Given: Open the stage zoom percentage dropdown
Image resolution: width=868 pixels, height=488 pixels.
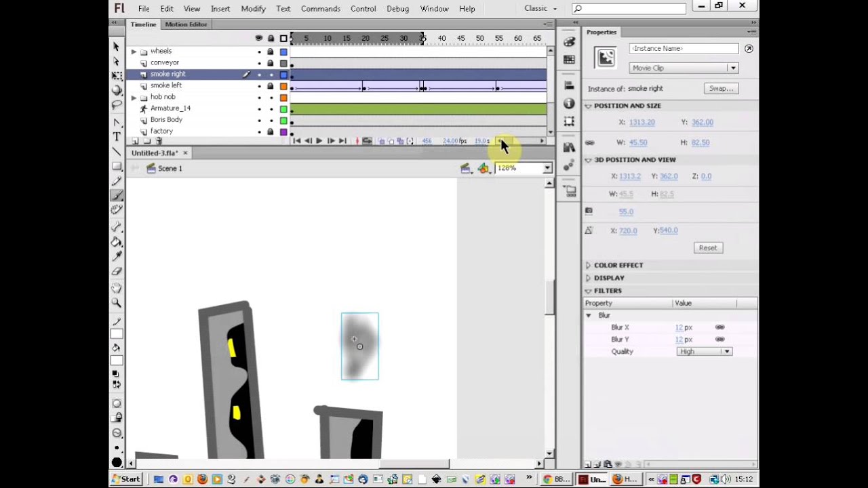Looking at the screenshot, I should click(547, 168).
